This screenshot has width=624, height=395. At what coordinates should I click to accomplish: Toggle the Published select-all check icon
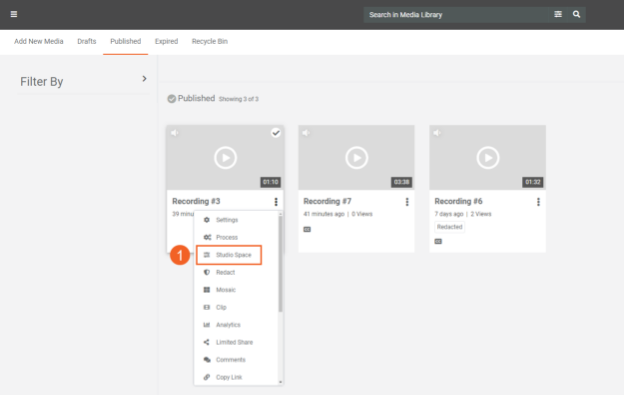coord(172,99)
